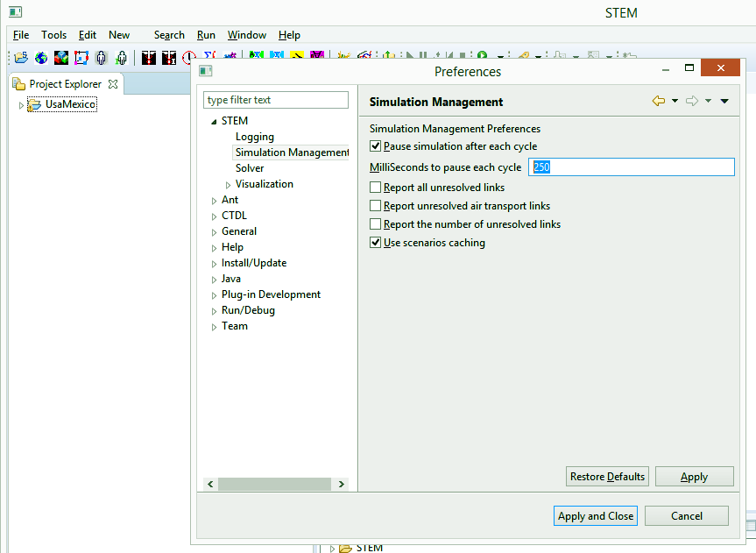Open the Window menu
The height and width of the screenshot is (553, 756).
[x=247, y=35]
